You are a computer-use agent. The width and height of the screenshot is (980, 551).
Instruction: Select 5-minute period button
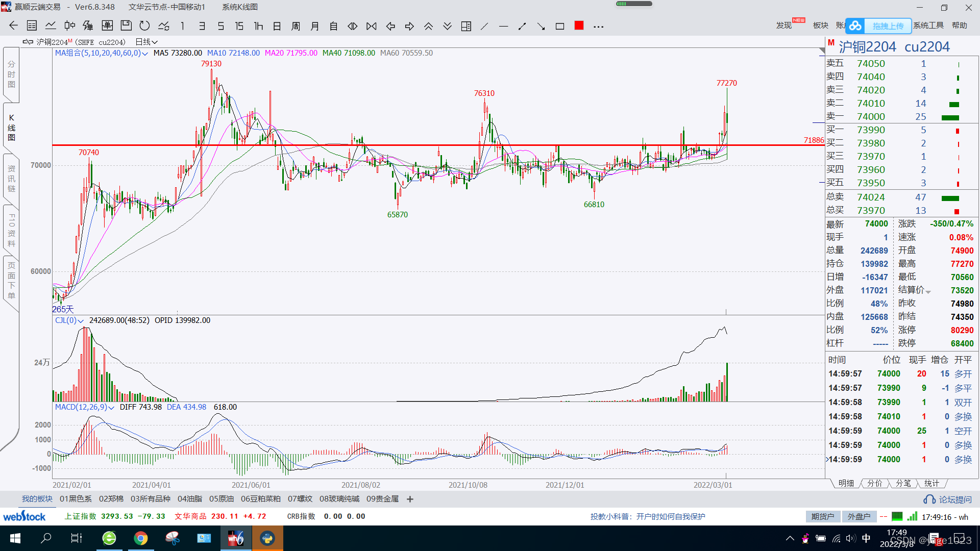[220, 26]
